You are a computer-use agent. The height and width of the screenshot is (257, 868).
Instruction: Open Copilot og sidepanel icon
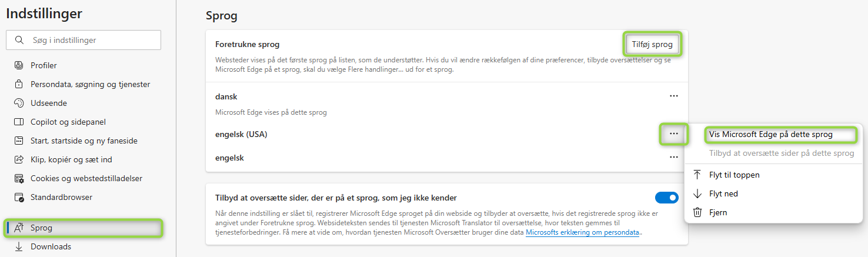click(19, 122)
